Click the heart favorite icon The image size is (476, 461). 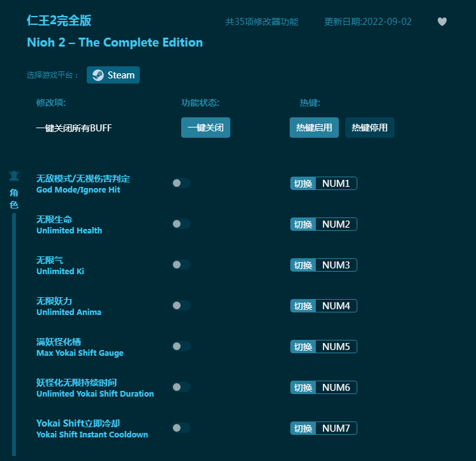pyautogui.click(x=442, y=22)
